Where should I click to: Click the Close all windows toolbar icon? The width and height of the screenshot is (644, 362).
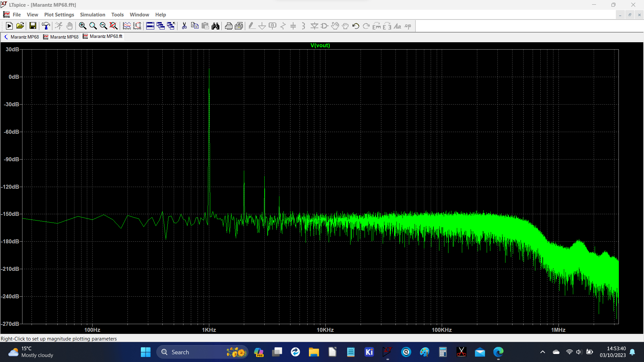171,26
